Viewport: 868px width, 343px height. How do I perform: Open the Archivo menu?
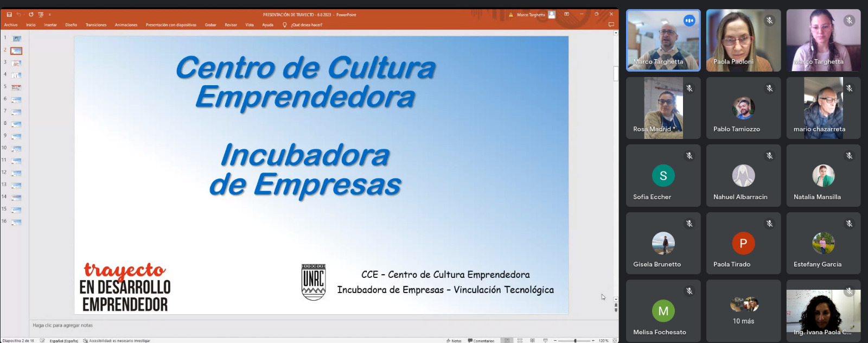coord(11,25)
